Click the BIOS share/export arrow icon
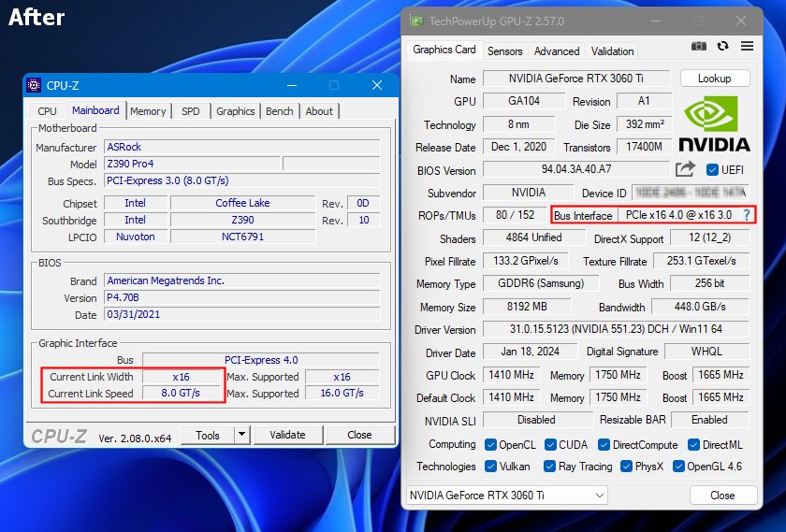786x532 pixels. pyautogui.click(x=685, y=169)
